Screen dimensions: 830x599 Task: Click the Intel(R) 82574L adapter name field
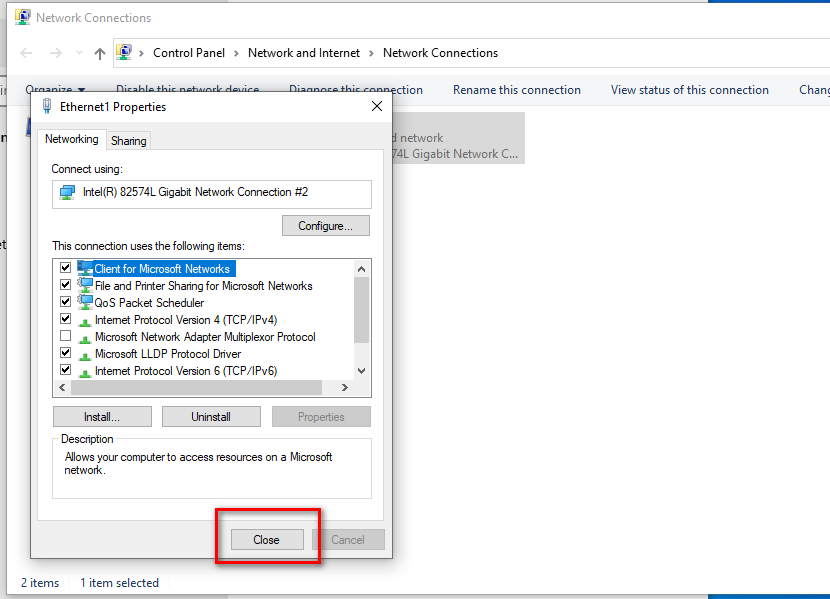(212, 194)
